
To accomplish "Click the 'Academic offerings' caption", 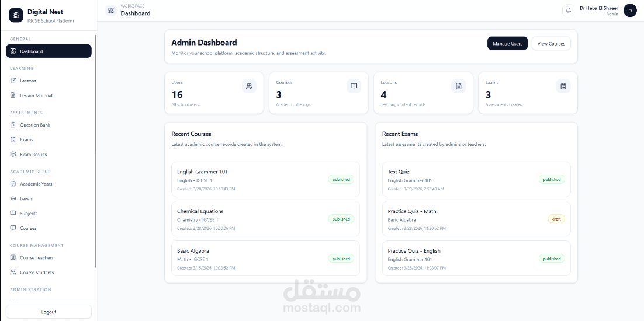I will click(x=293, y=104).
